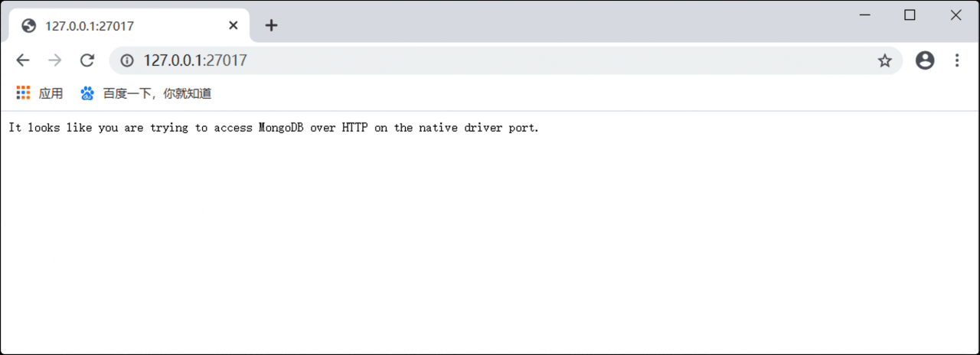View site information icon in address bar
Image resolution: width=980 pixels, height=355 pixels.
click(127, 60)
